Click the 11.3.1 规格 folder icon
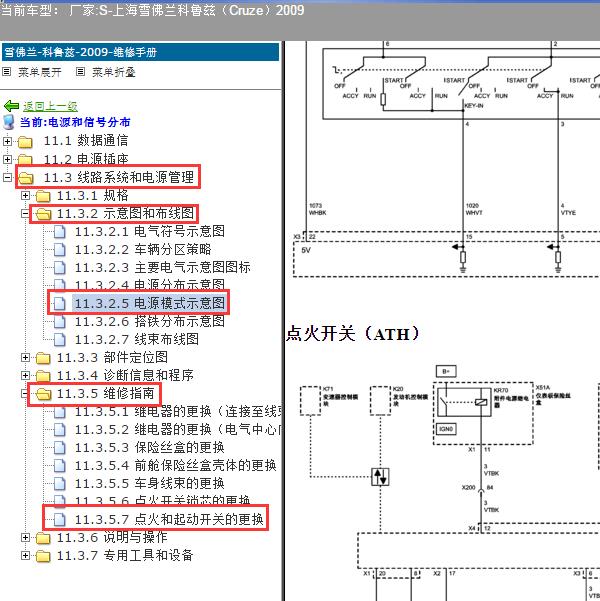 point(43,196)
